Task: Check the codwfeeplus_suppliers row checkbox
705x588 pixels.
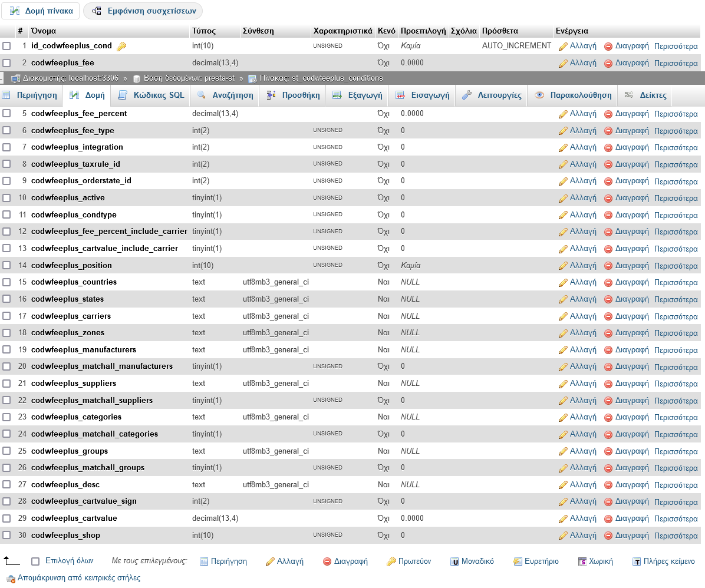Action: click(x=6, y=384)
